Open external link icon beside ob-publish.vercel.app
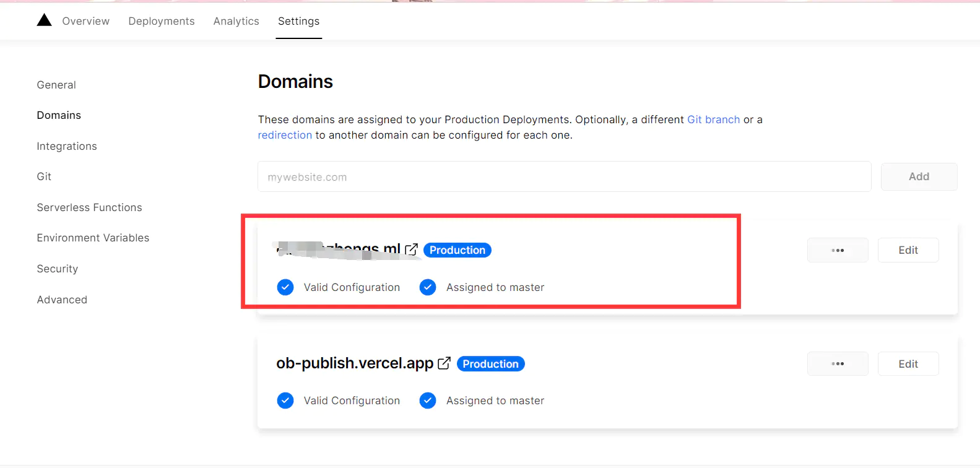The height and width of the screenshot is (468, 980). pos(444,363)
